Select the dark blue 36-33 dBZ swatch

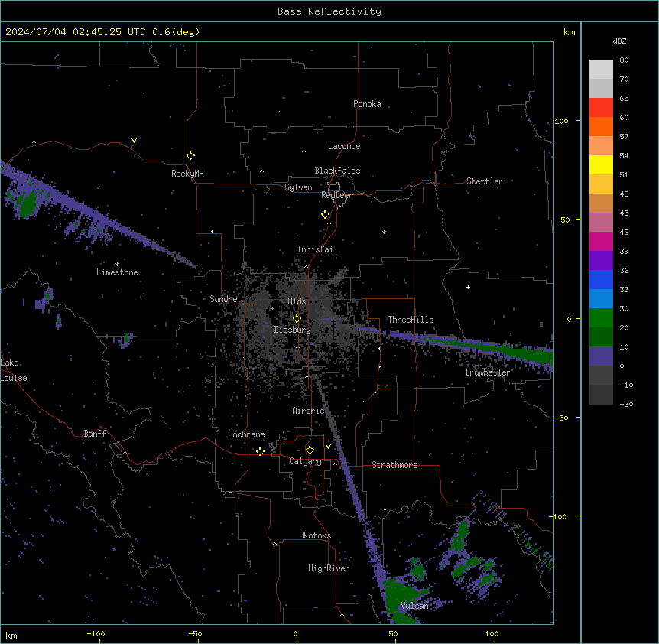[601, 279]
